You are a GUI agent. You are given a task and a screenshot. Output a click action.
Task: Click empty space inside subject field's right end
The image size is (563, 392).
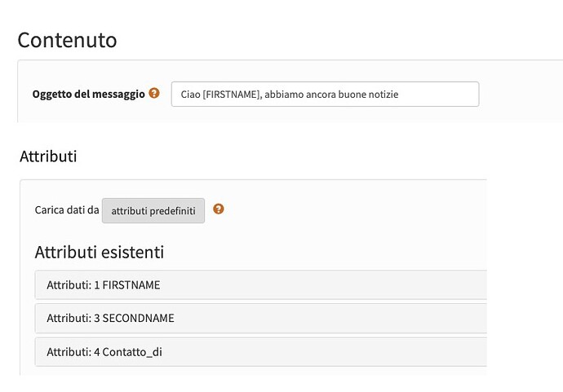click(x=440, y=95)
